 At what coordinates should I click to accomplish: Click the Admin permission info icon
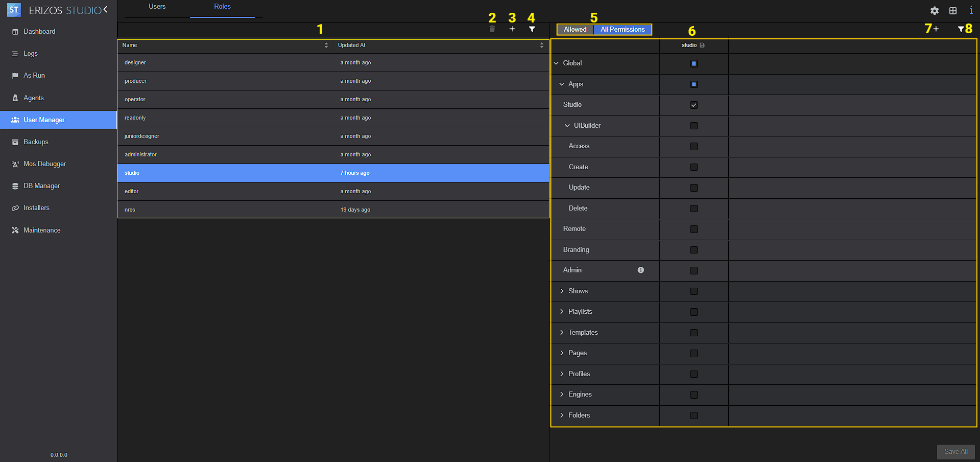(640, 270)
